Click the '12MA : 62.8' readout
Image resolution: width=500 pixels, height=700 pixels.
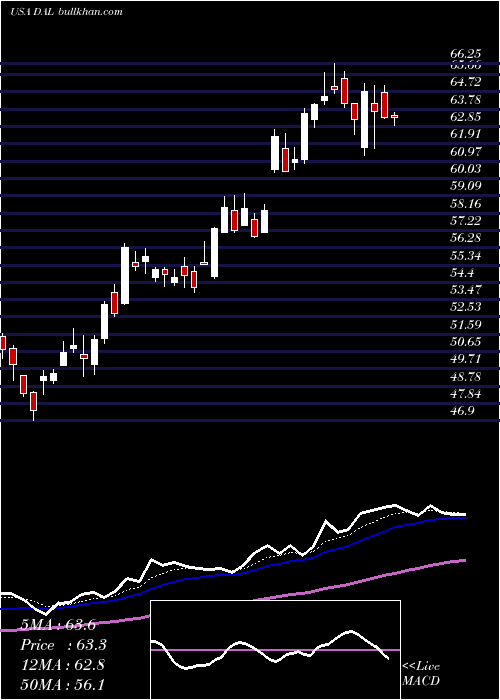(62, 665)
